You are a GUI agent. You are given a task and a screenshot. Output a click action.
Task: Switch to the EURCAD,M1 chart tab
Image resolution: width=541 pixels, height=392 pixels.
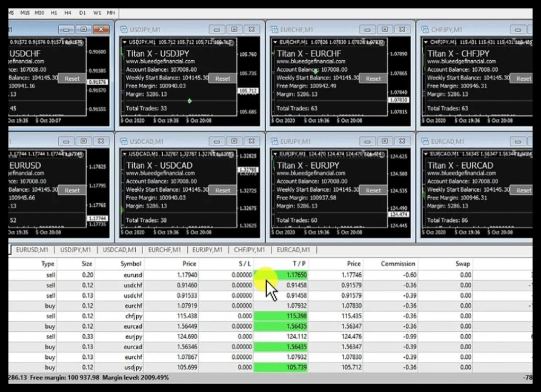[293, 250]
